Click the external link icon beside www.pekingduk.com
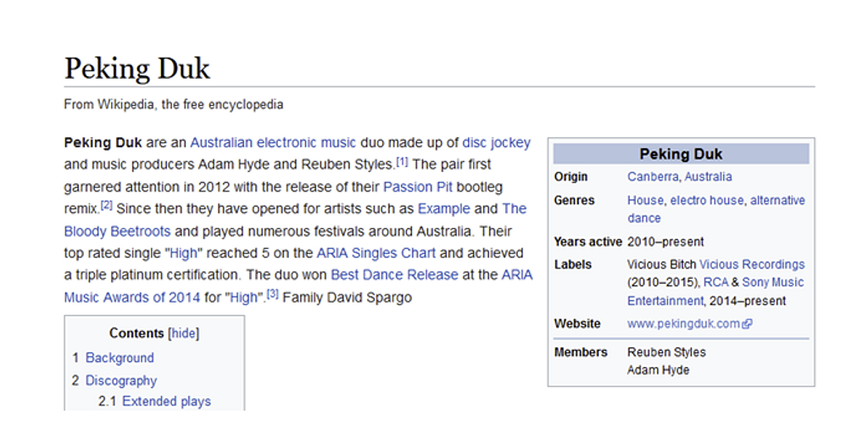Image resolution: width=868 pixels, height=444 pixels. (747, 324)
